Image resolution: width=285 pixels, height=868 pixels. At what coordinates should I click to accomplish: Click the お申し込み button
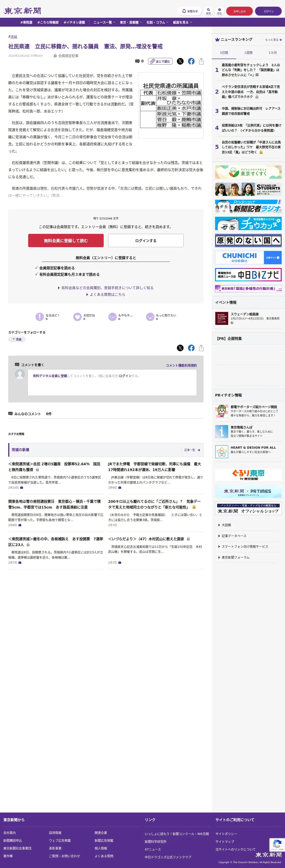tap(239, 11)
